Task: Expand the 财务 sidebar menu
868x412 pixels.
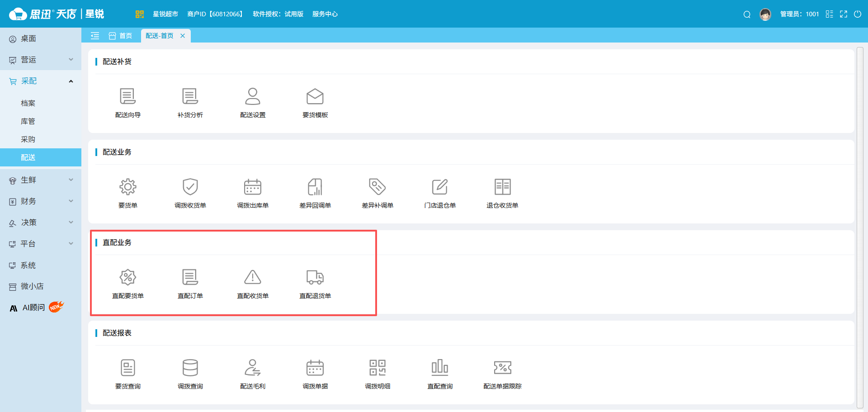Action: tap(41, 201)
